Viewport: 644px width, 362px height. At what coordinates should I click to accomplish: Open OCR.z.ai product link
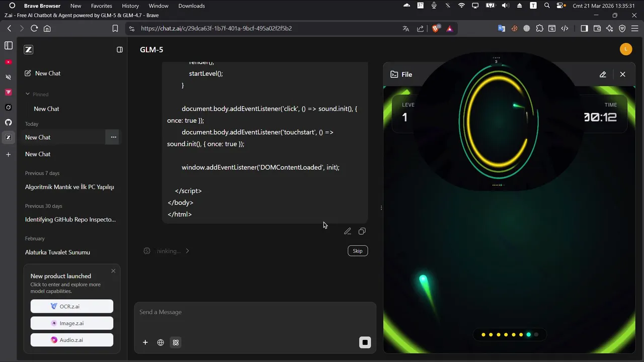(x=72, y=306)
